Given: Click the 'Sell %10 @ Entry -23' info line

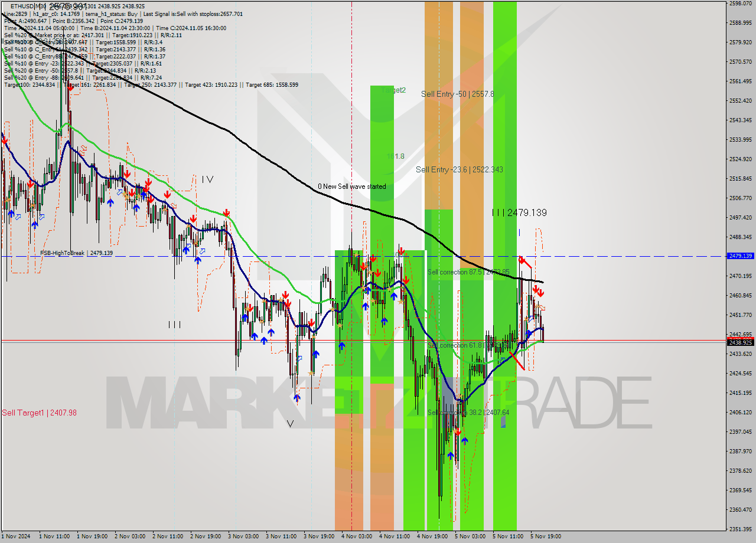Looking at the screenshot, I should click(83, 63).
